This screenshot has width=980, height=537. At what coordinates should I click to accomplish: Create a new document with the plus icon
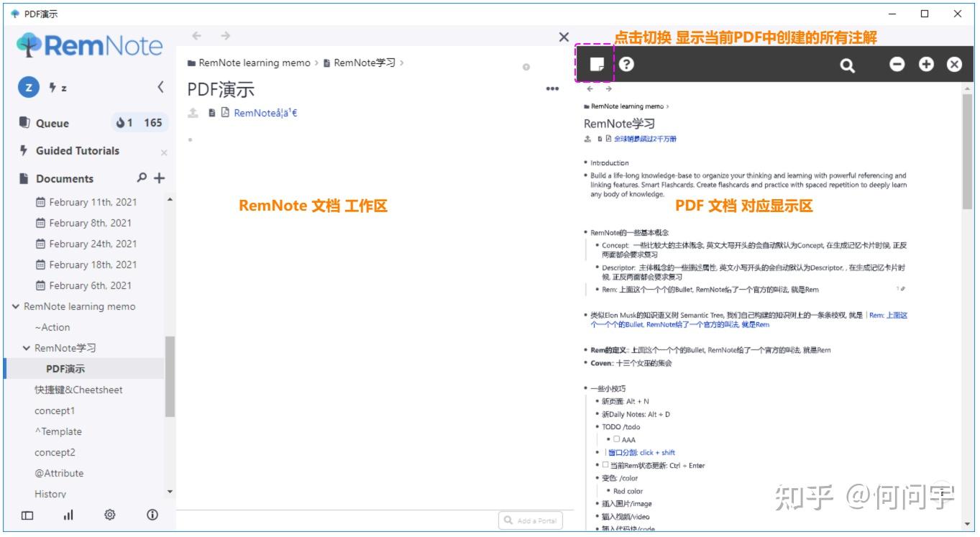click(x=158, y=178)
